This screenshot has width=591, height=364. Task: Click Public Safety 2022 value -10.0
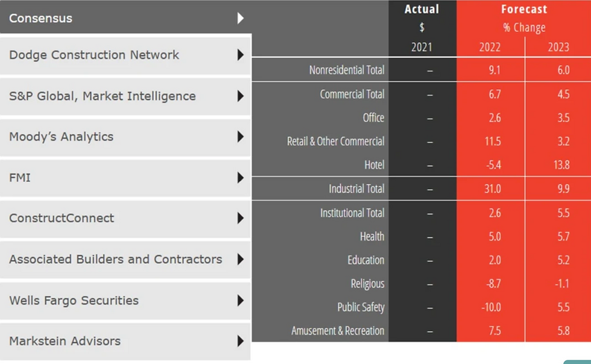491,307
